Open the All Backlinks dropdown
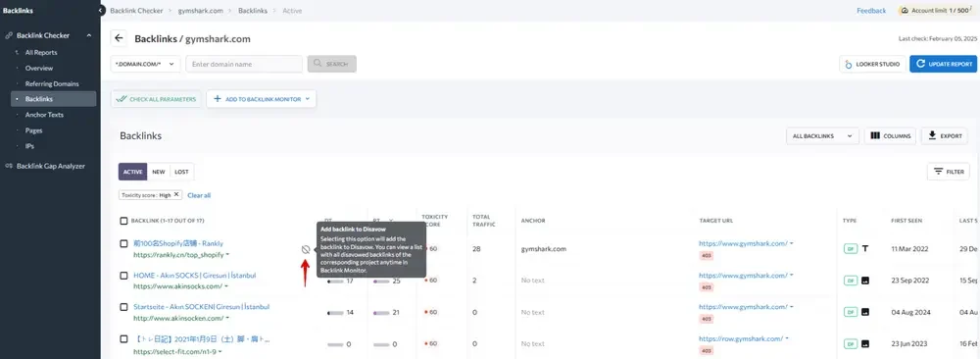Viewport: 980px width, 359px height. tap(822, 135)
